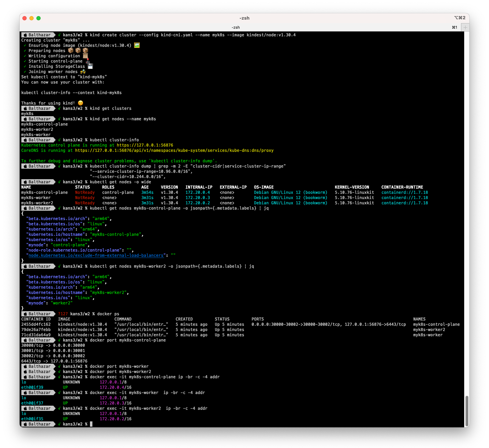Viewport: 489px width, 448px height.
Task: Click the text '--cluster-cidr=10.244.0.0/16'
Action: coord(128,177)
